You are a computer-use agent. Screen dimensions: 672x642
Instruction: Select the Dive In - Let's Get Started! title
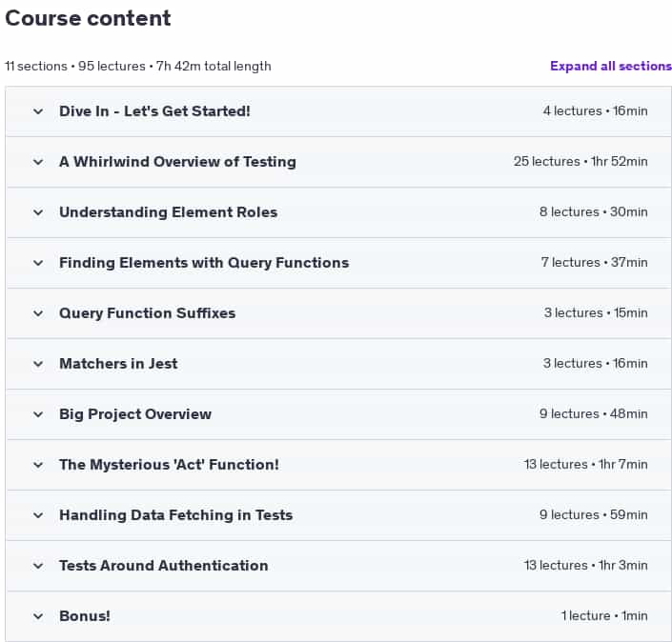coord(154,111)
